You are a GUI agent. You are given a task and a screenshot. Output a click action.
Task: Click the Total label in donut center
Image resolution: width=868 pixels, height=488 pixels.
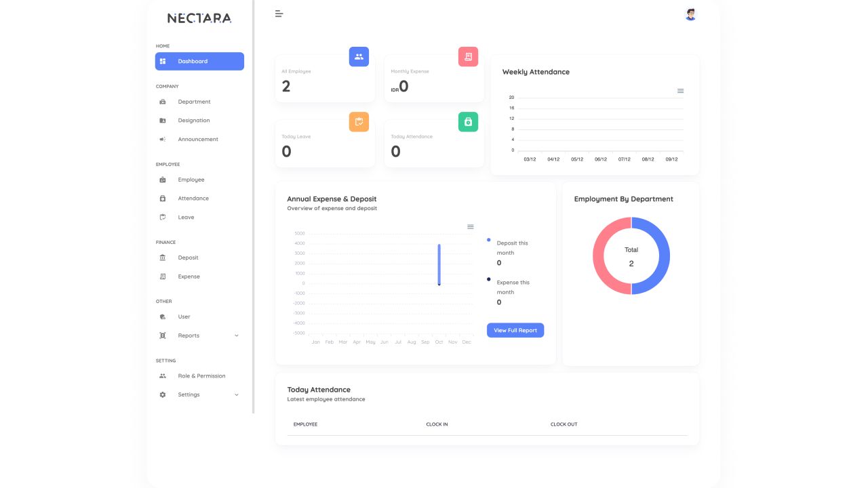pyautogui.click(x=631, y=249)
